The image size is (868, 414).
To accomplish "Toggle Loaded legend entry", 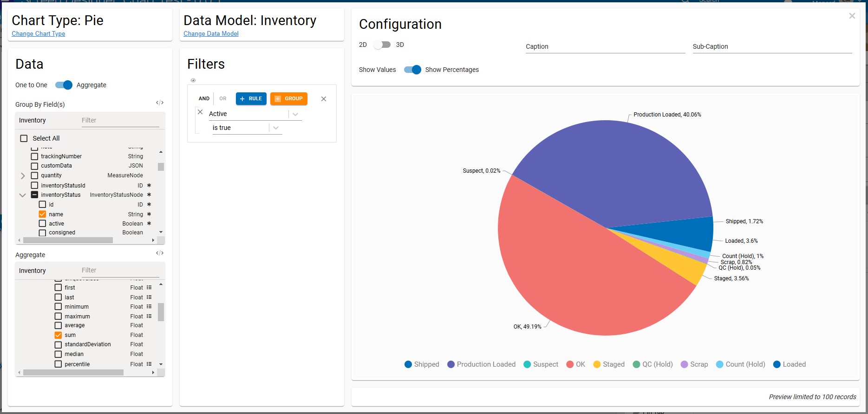I will pos(790,364).
